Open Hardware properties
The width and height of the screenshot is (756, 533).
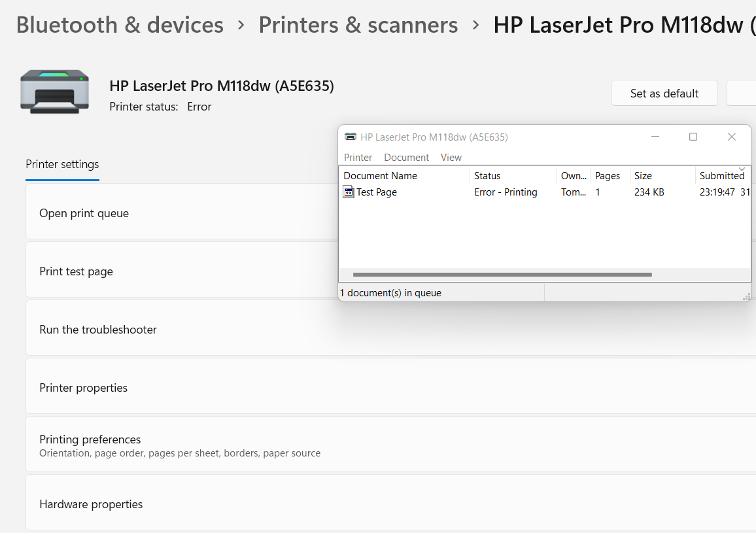[x=91, y=504]
